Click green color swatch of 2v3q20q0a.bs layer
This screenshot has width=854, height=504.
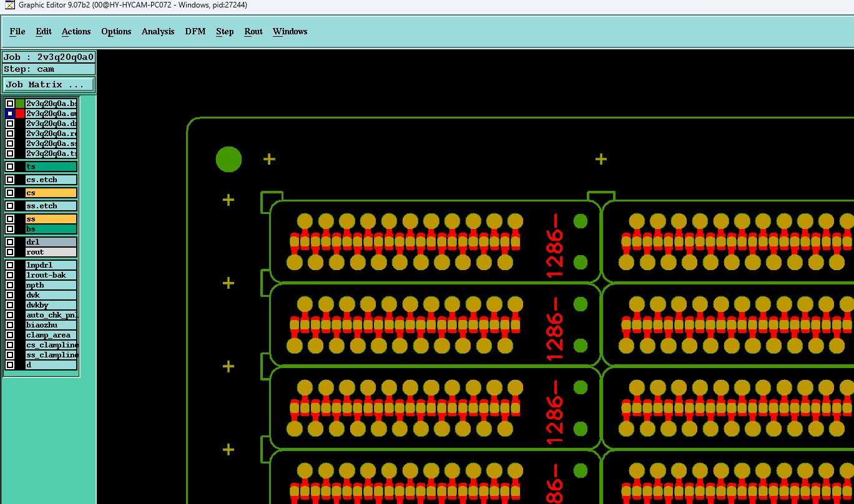(x=20, y=104)
